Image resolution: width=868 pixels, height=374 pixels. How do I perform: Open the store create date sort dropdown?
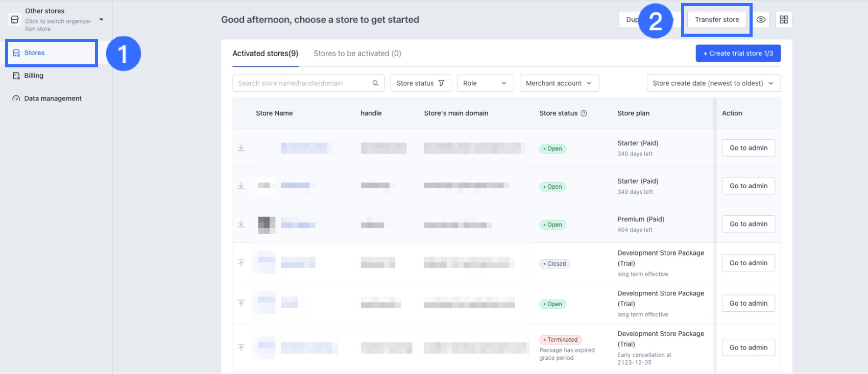pos(713,83)
